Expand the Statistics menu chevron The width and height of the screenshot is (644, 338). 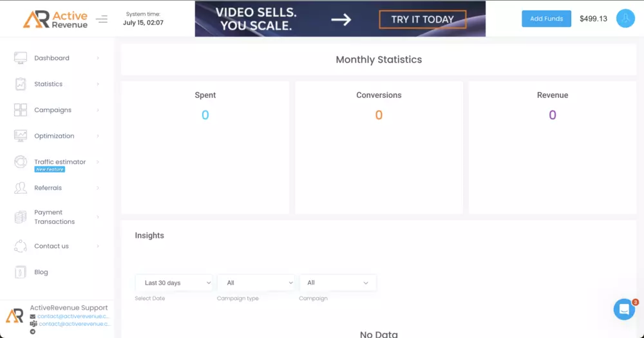pyautogui.click(x=98, y=84)
